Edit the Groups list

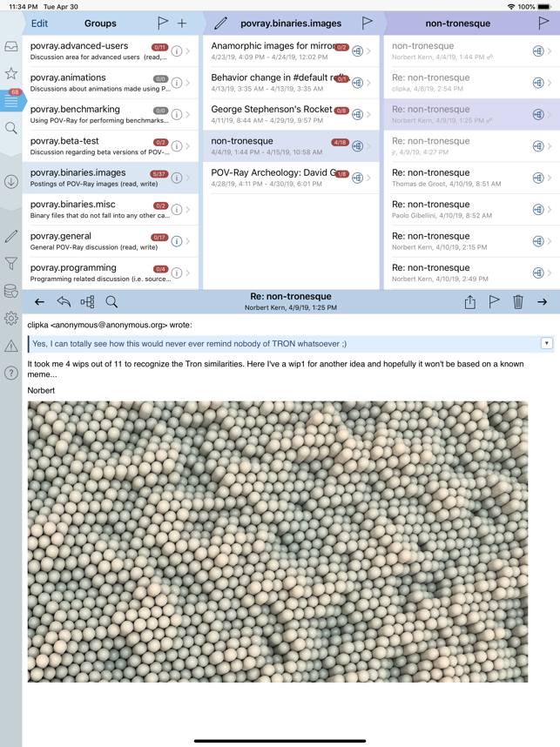[39, 24]
